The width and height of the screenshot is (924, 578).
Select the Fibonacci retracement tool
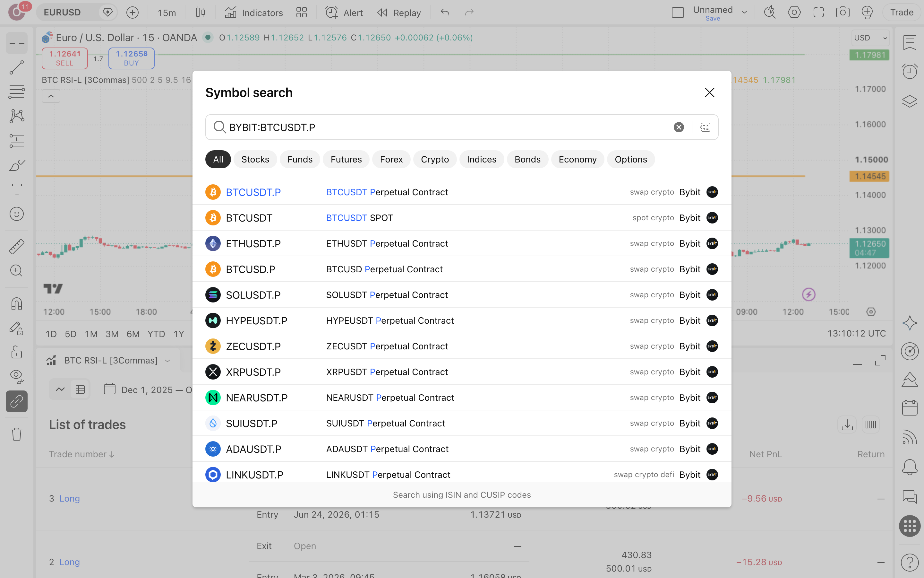click(x=16, y=92)
